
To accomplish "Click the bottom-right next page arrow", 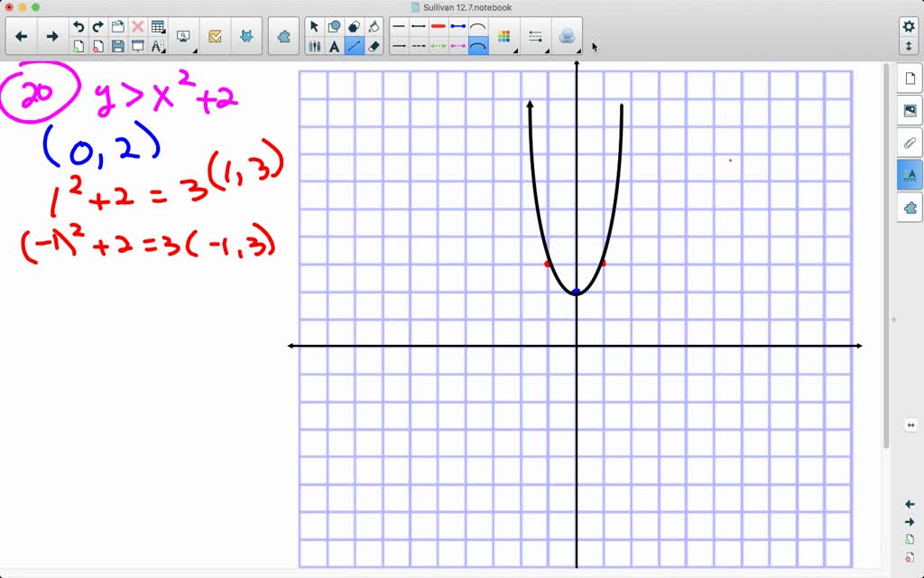I will click(910, 522).
